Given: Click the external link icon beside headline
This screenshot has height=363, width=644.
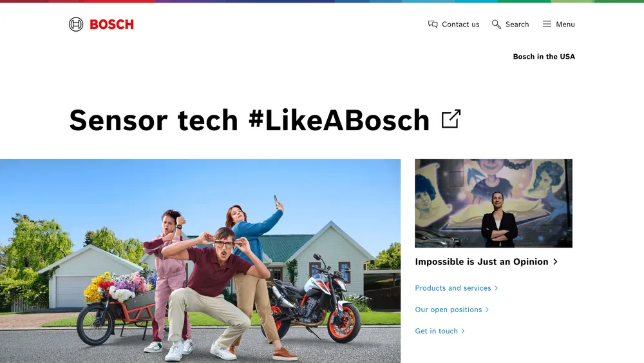Looking at the screenshot, I should click(x=451, y=119).
